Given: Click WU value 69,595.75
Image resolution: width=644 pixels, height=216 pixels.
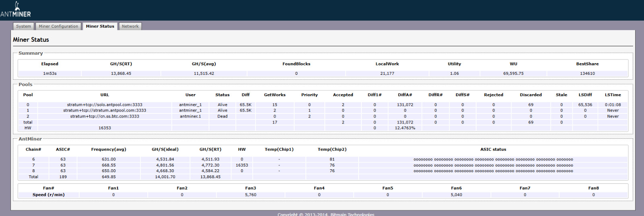Looking at the screenshot, I should (514, 74).
